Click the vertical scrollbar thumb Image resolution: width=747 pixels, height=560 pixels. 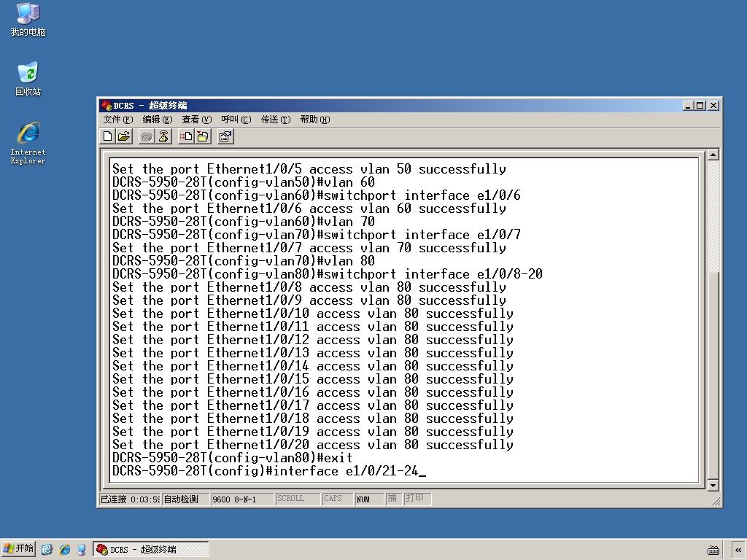click(x=713, y=376)
